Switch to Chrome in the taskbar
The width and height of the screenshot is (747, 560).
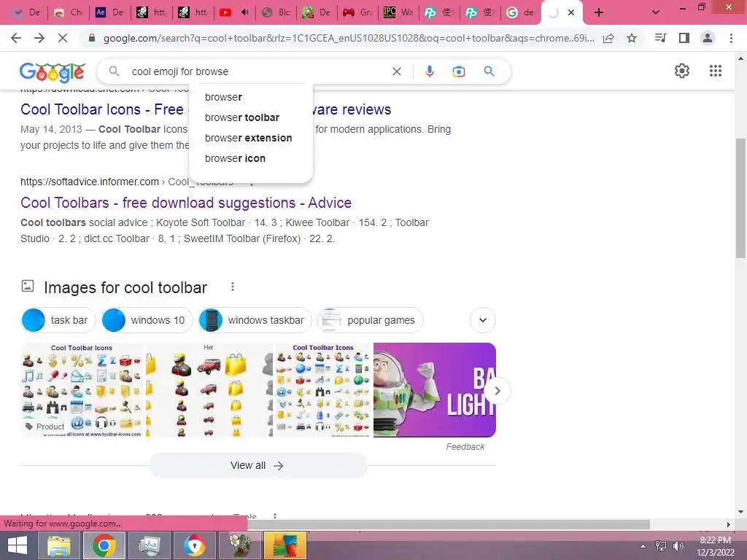tap(104, 545)
